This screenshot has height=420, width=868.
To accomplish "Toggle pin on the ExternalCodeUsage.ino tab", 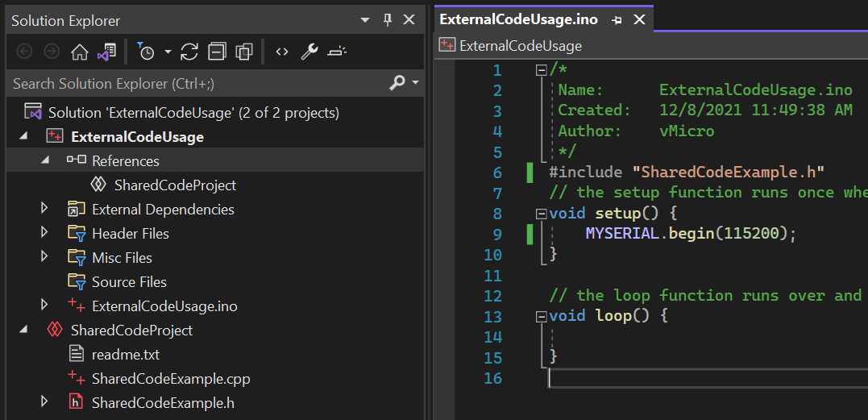I will click(x=617, y=19).
